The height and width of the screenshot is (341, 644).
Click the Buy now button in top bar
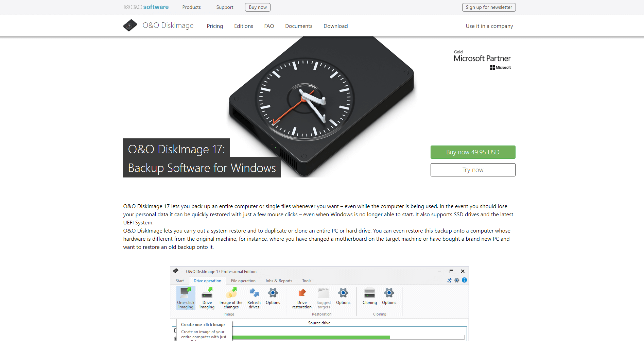(x=258, y=7)
